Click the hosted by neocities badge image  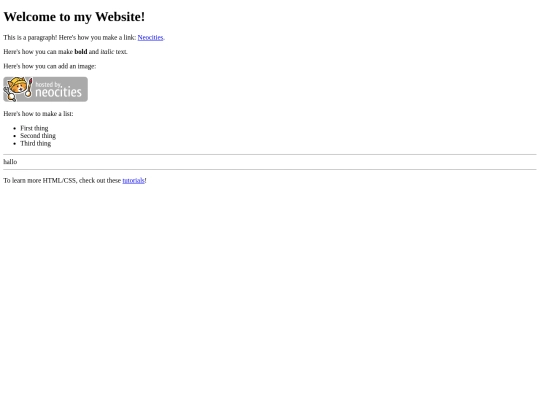click(x=45, y=89)
